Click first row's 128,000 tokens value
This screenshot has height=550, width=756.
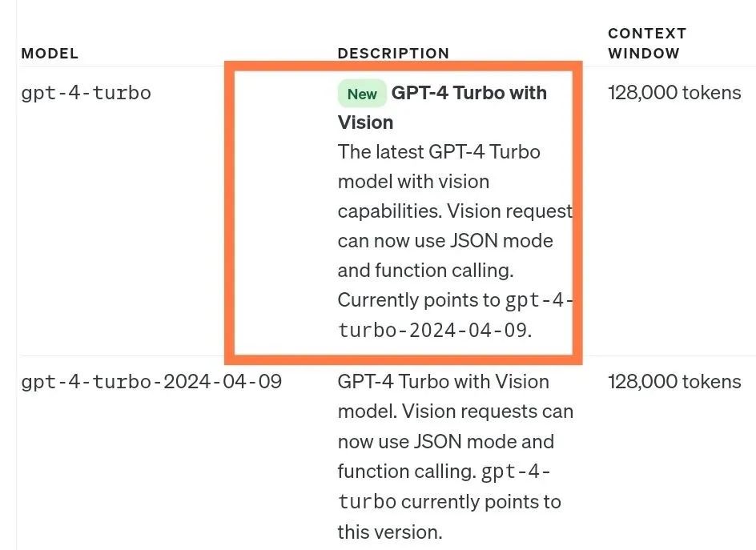[674, 93]
